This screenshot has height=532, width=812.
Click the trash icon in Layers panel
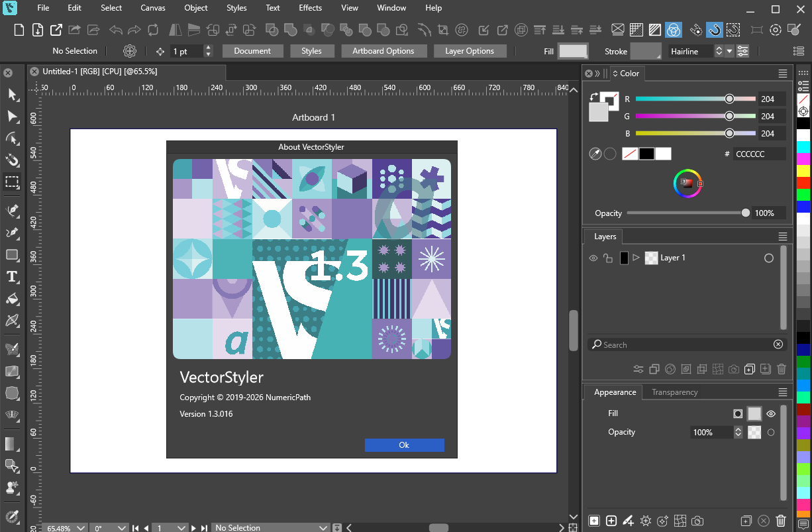tap(781, 369)
